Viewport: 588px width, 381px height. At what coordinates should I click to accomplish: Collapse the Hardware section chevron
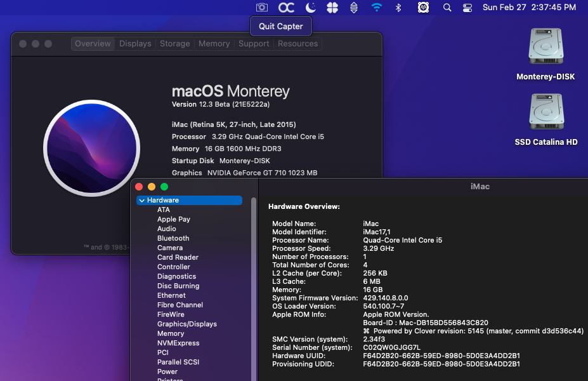pos(141,201)
